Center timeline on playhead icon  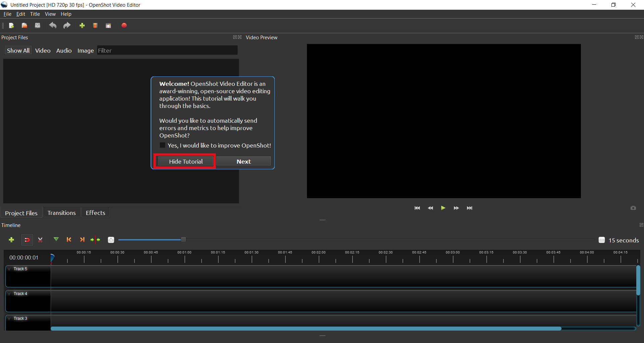[x=95, y=239]
